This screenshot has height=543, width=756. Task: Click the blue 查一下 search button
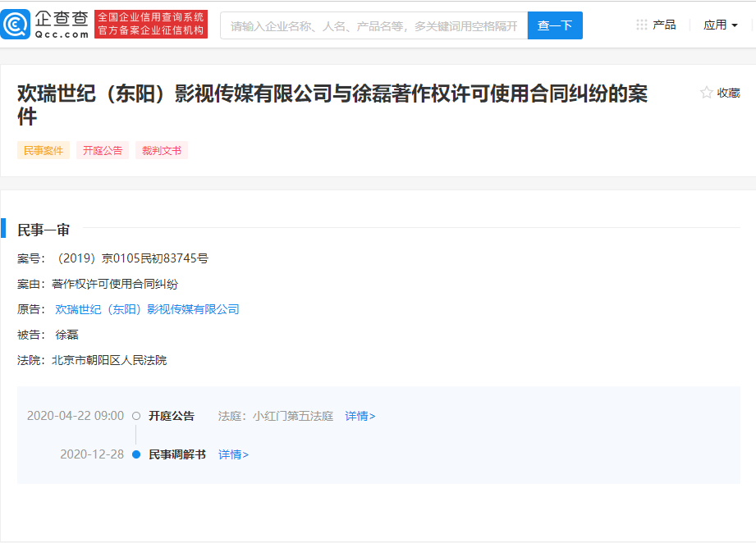pos(555,25)
